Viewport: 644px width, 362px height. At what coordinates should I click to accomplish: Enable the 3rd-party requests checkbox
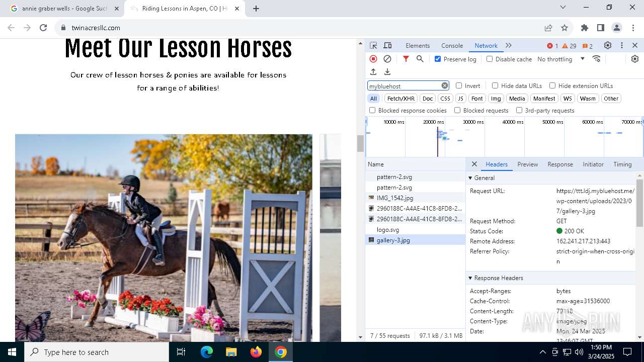519,110
